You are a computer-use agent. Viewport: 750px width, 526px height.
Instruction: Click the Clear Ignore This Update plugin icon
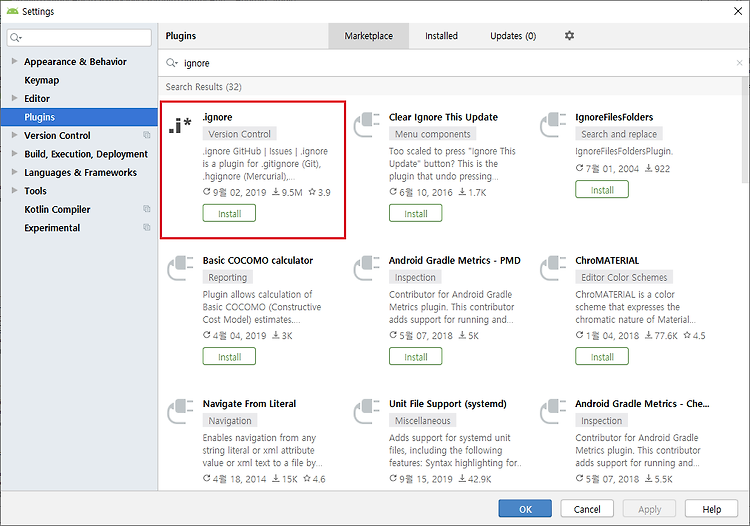(x=367, y=124)
